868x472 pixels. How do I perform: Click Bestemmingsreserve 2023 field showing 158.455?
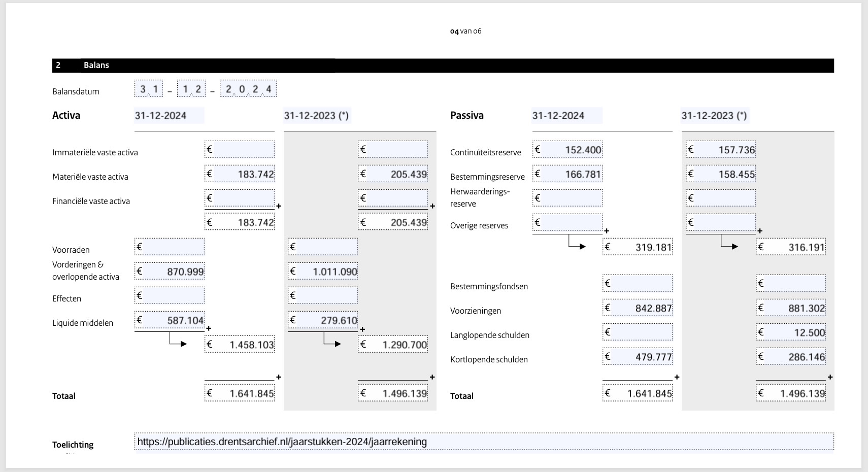[721, 174]
